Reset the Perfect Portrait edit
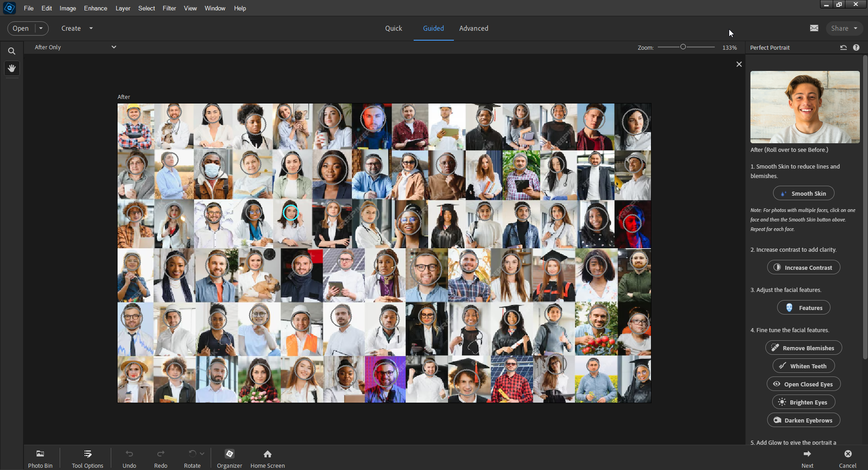868x470 pixels. 843,47
